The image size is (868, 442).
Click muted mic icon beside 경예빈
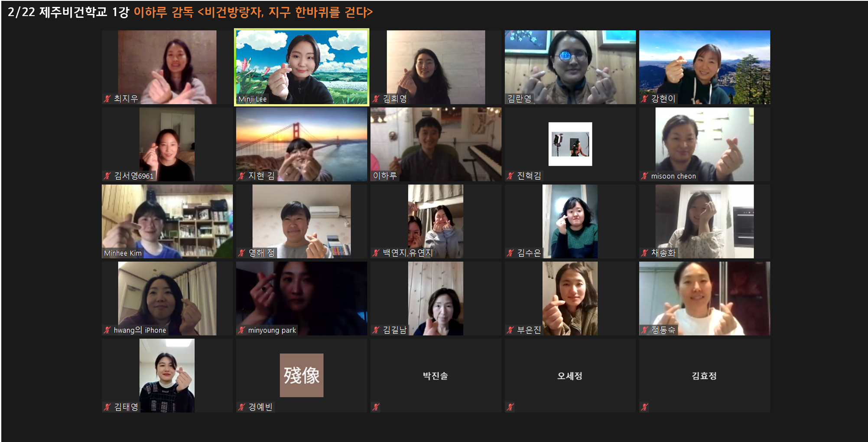coord(241,407)
